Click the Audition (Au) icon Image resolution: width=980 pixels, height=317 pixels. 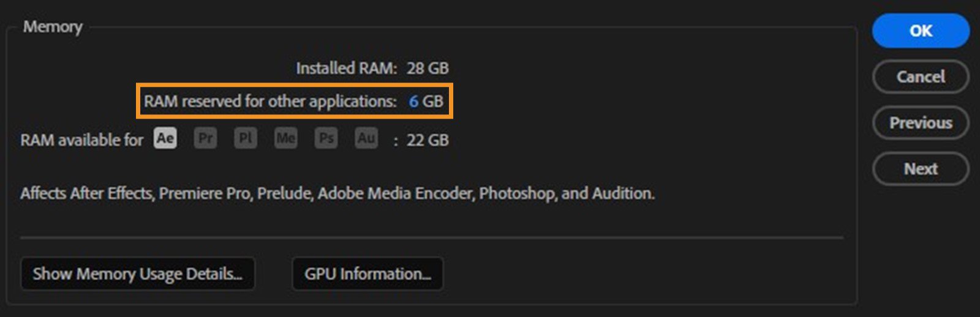366,138
